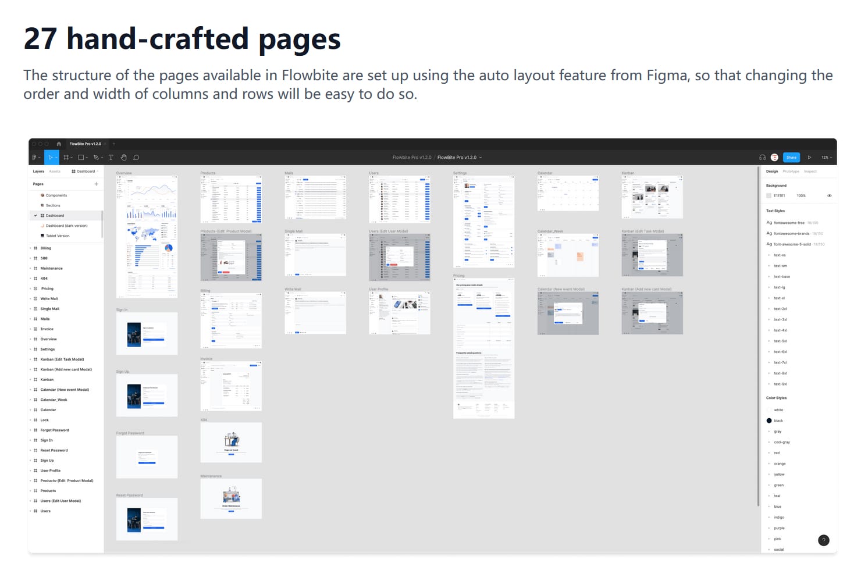This screenshot has width=868, height=588.
Task: Click the help question mark button
Action: 823,540
